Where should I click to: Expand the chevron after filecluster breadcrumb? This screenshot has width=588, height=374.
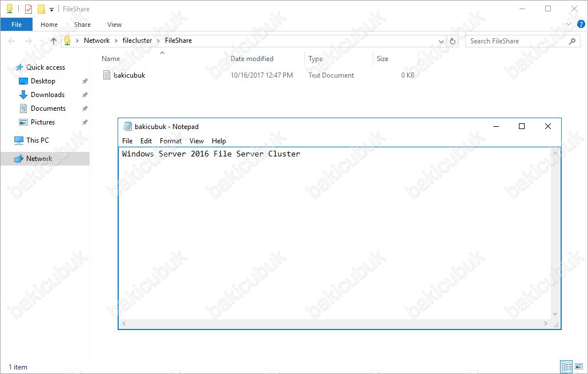coord(159,41)
